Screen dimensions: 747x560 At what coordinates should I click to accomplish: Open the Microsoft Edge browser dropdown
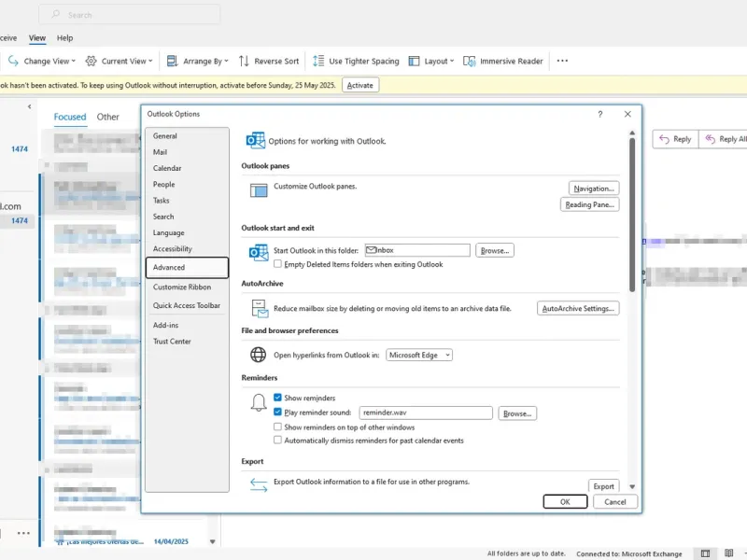click(x=419, y=356)
